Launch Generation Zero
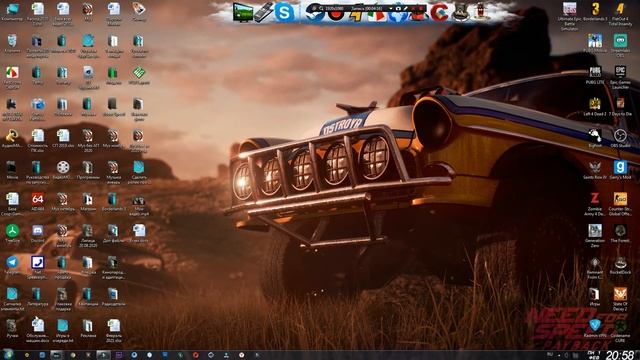This screenshot has width=640, height=360. 595,236
